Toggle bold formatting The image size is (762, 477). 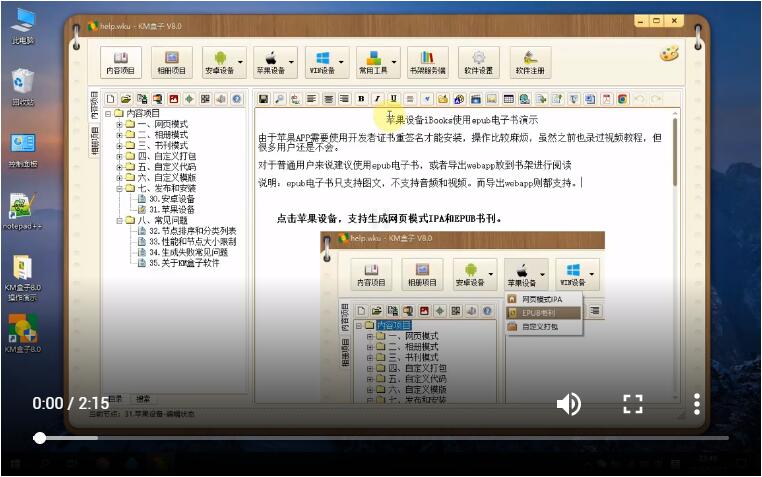tap(360, 99)
